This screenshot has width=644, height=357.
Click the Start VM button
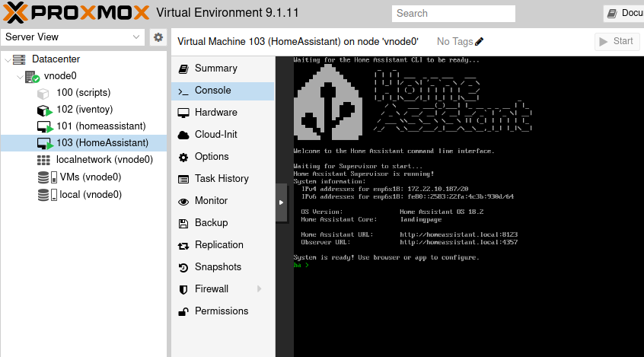coord(617,42)
